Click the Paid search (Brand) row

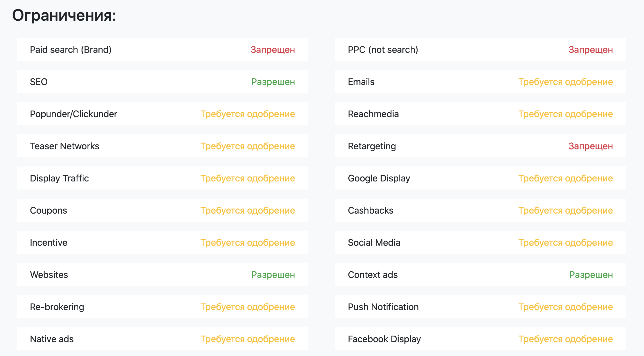click(x=162, y=49)
